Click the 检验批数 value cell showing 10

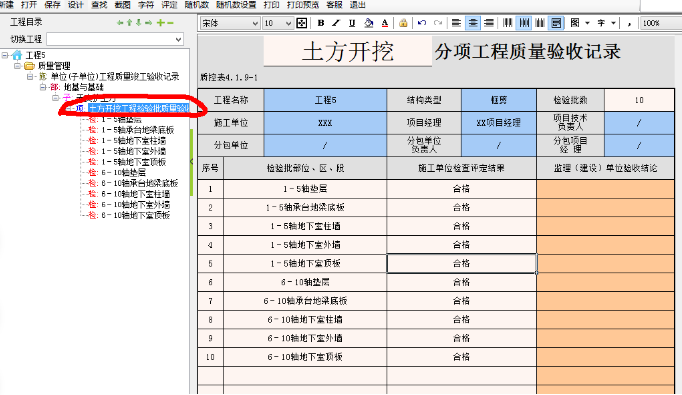pos(639,100)
